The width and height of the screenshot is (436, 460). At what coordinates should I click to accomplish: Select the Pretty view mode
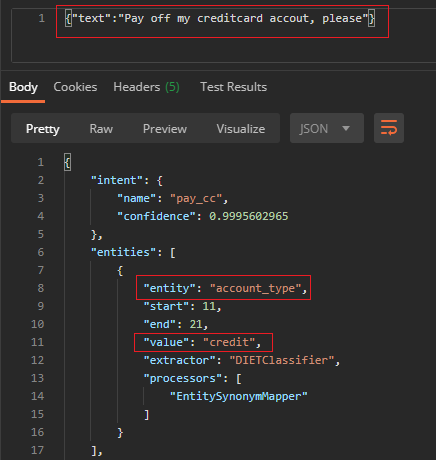point(43,129)
